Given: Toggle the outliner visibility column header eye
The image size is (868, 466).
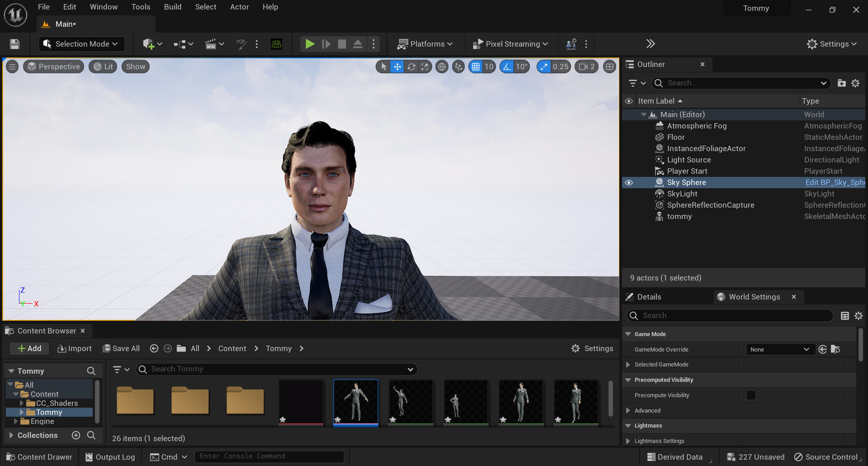Looking at the screenshot, I should [629, 101].
